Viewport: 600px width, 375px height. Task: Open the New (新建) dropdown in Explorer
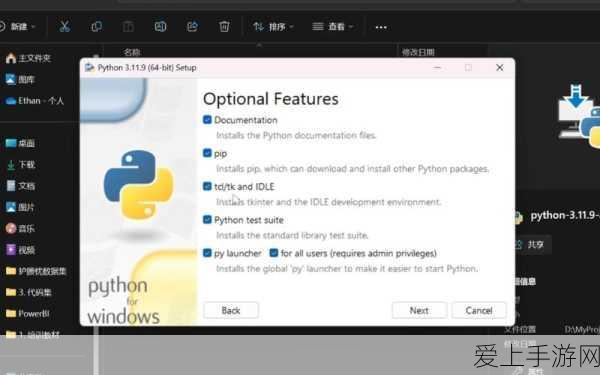[x=18, y=26]
